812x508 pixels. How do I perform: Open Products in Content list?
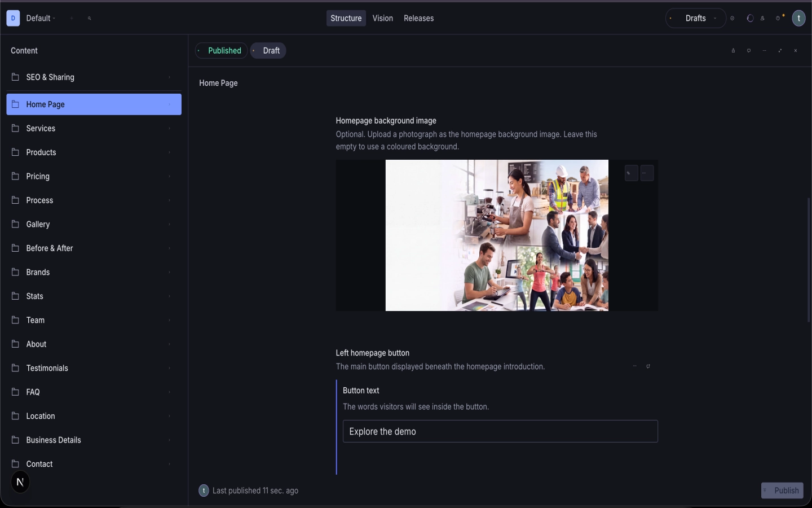(x=94, y=152)
